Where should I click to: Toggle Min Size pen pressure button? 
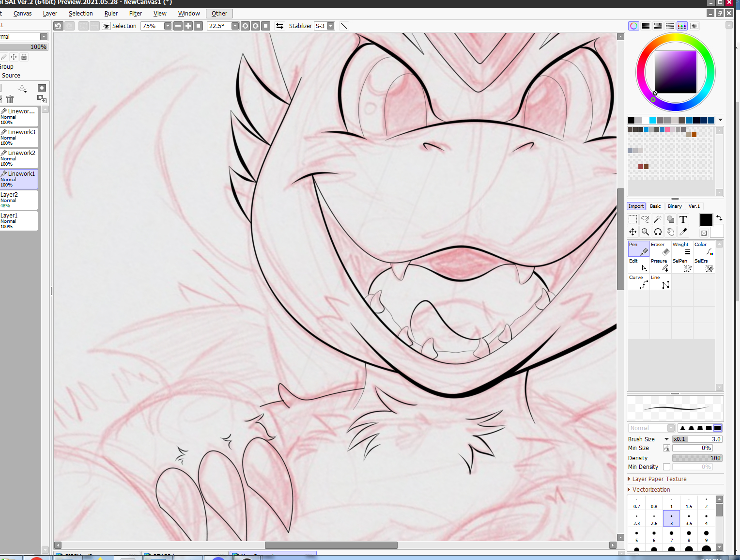(666, 448)
